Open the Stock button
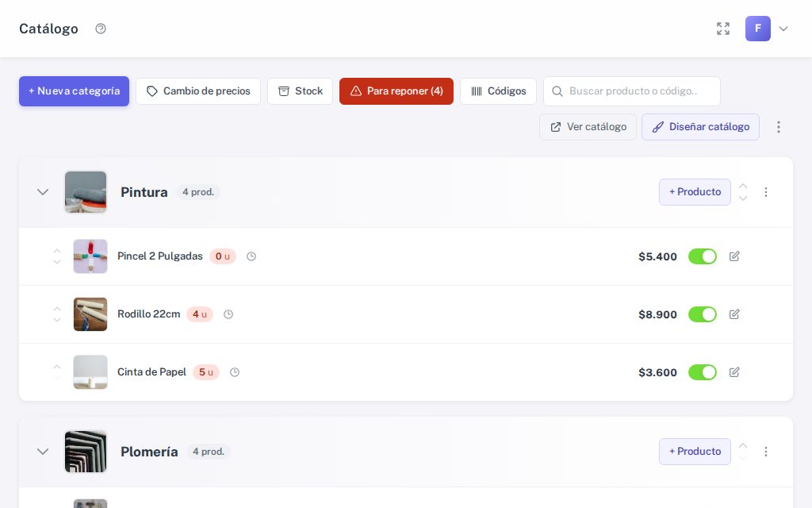812x508 pixels. coord(300,91)
